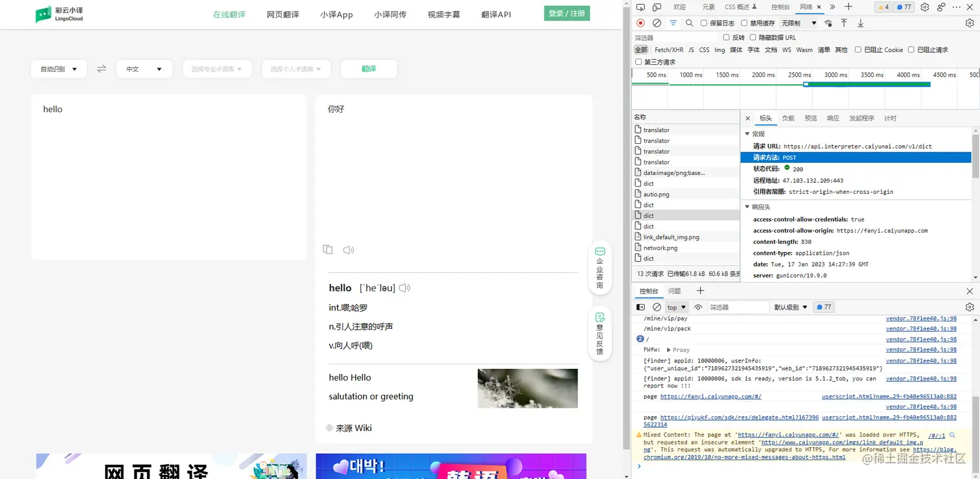This screenshot has height=479, width=980.
Task: Check the 已阻止请求 checkbox
Action: pyautogui.click(x=911, y=50)
